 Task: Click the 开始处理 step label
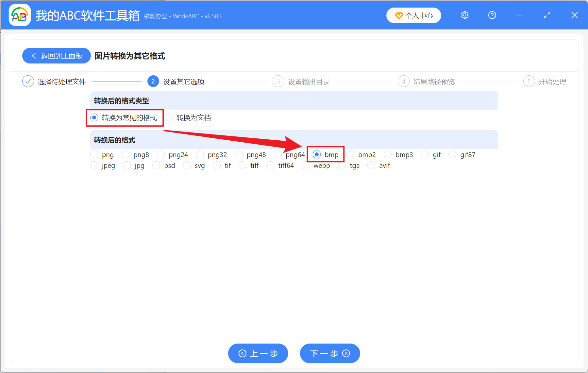[x=552, y=81]
